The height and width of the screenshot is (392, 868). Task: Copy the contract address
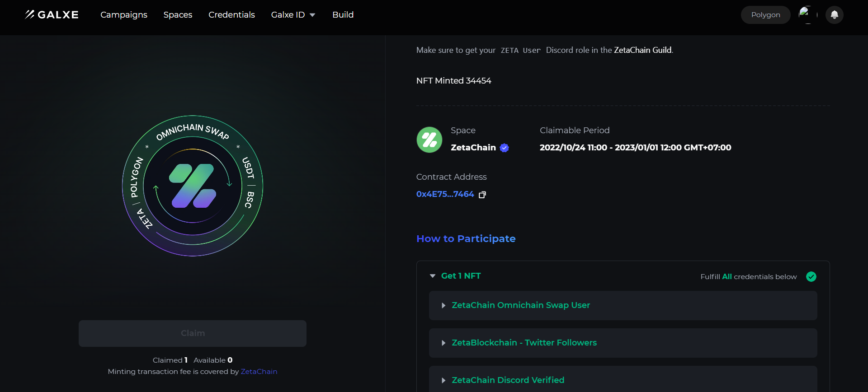click(482, 195)
